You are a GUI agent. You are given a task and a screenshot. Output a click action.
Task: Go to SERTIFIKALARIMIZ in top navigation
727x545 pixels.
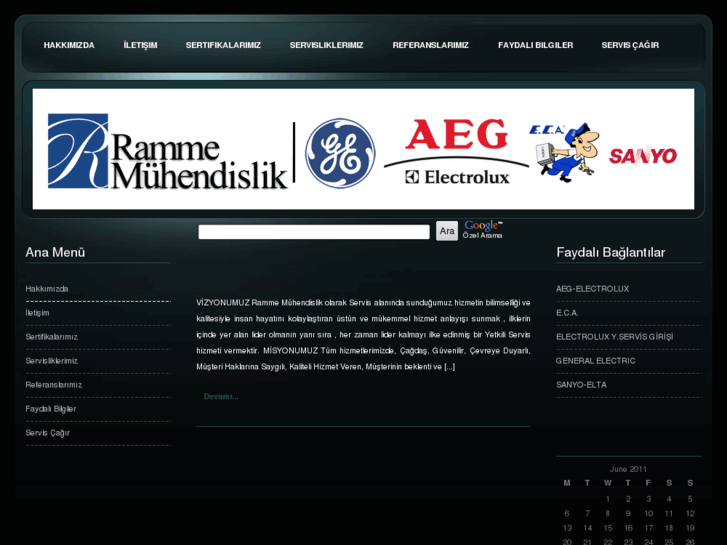(x=223, y=45)
